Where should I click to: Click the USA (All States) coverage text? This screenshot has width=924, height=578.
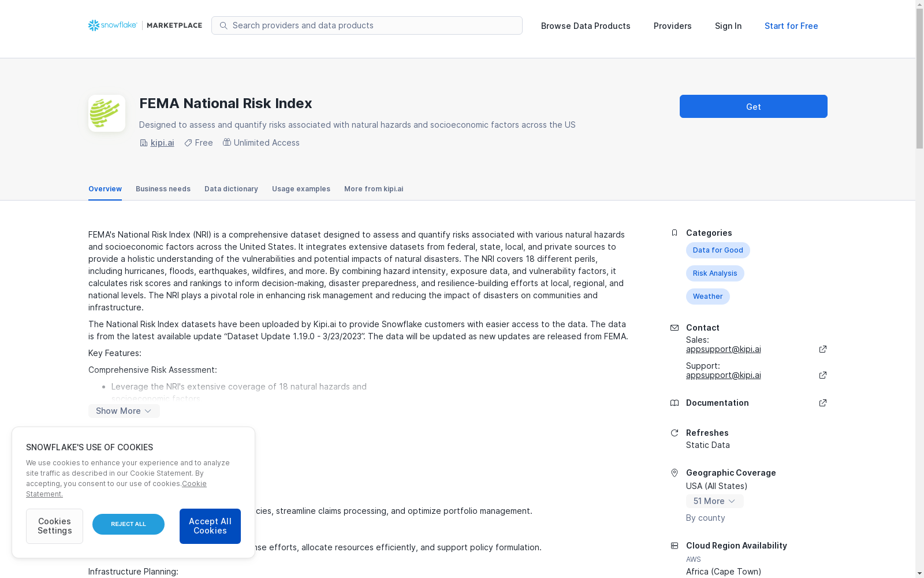click(717, 486)
